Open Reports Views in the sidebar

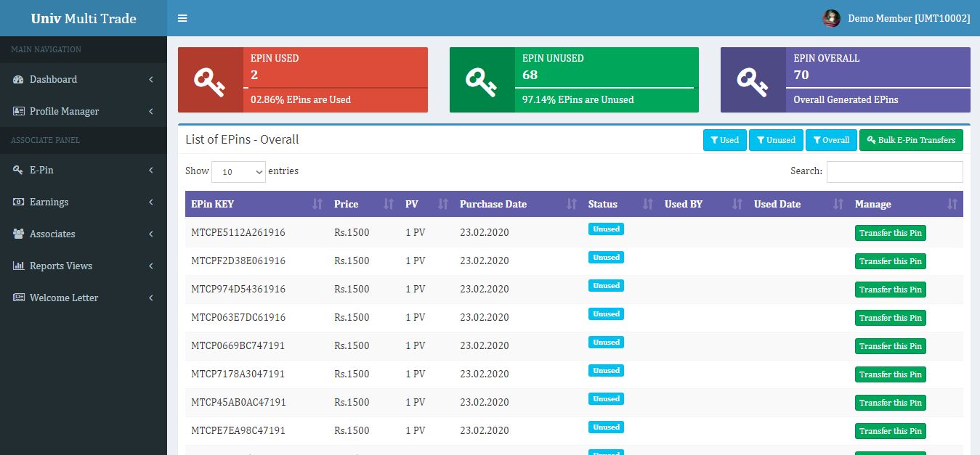(61, 266)
